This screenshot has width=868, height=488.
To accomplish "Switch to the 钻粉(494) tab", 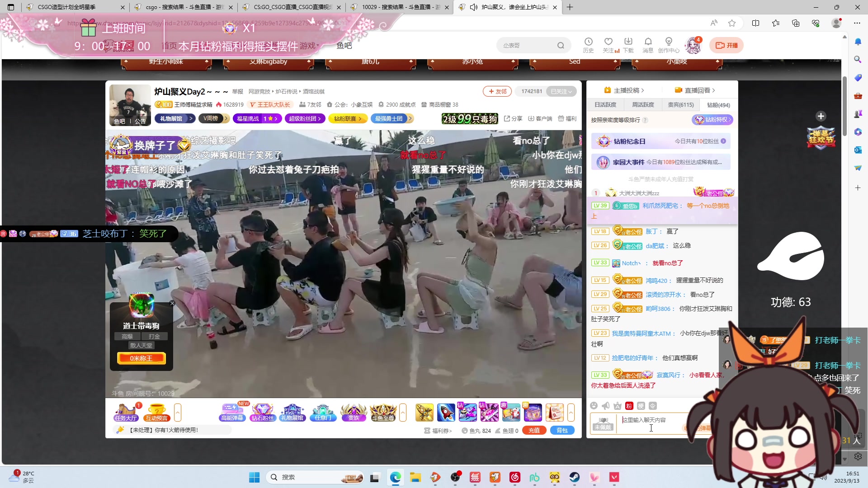I will tap(718, 105).
